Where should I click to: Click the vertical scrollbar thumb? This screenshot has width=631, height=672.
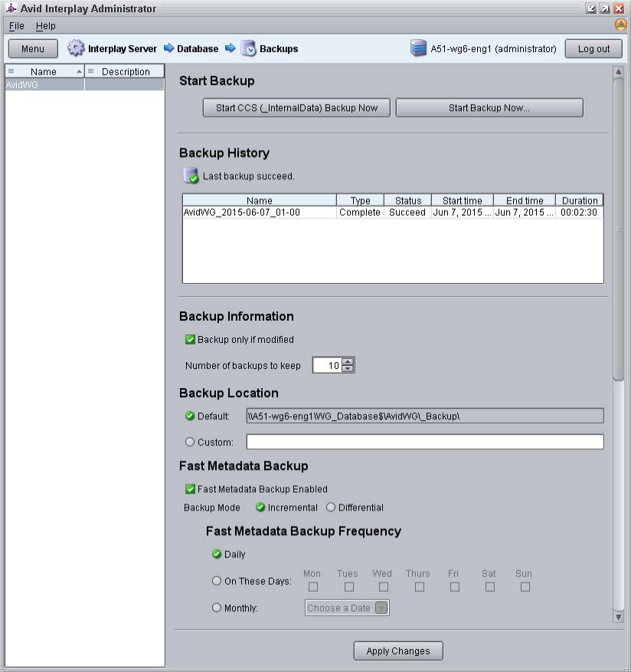tap(618, 230)
